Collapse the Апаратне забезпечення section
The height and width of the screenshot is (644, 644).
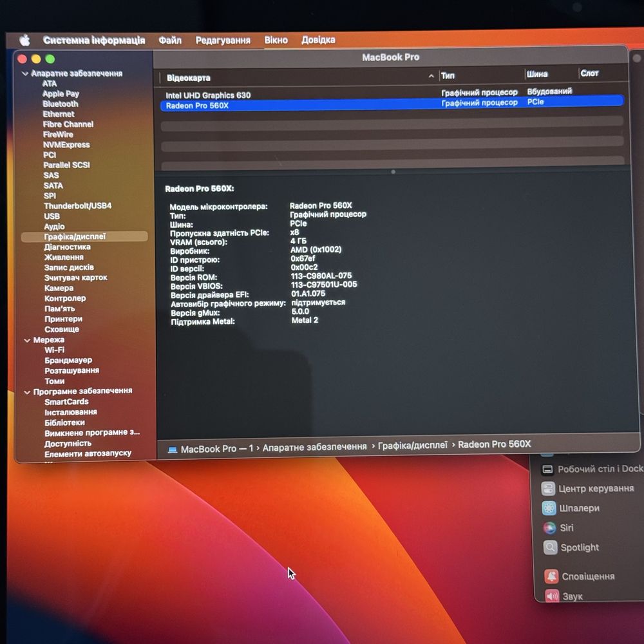click(x=26, y=73)
